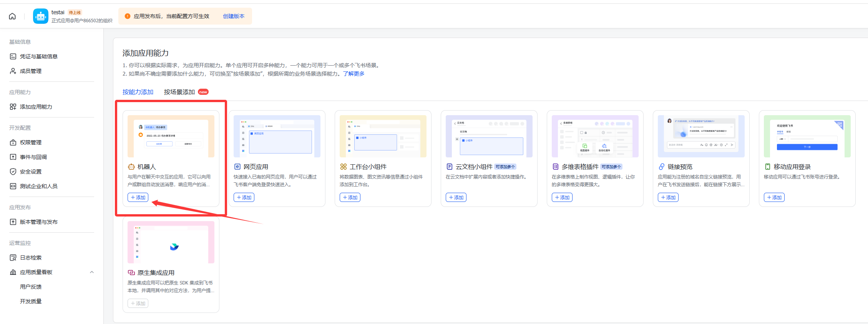The image size is (868, 324).
Task: Add the 云文档小组件 capability
Action: pos(456,197)
